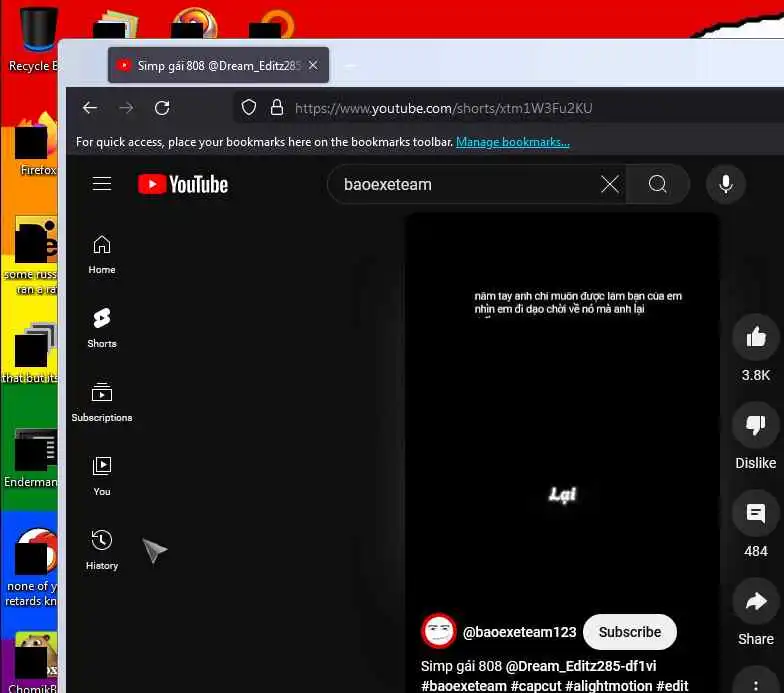This screenshot has height=693, width=784.
Task: Go to Home in YouTube sidebar
Action: 102,254
